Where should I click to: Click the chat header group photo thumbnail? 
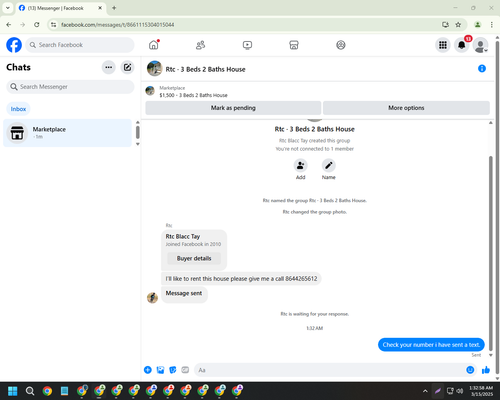[x=154, y=68]
